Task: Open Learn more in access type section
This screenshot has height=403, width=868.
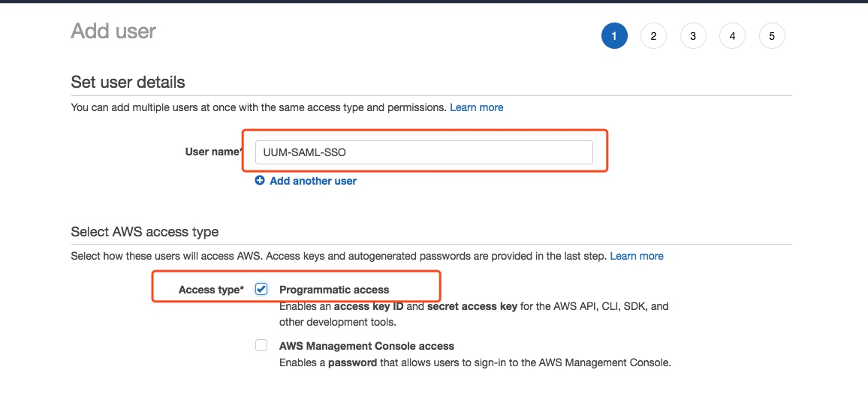Action: pyautogui.click(x=637, y=256)
